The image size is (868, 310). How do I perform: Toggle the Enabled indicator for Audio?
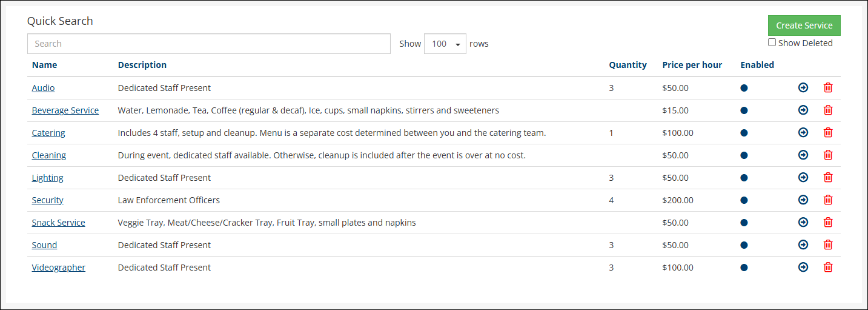tap(744, 88)
